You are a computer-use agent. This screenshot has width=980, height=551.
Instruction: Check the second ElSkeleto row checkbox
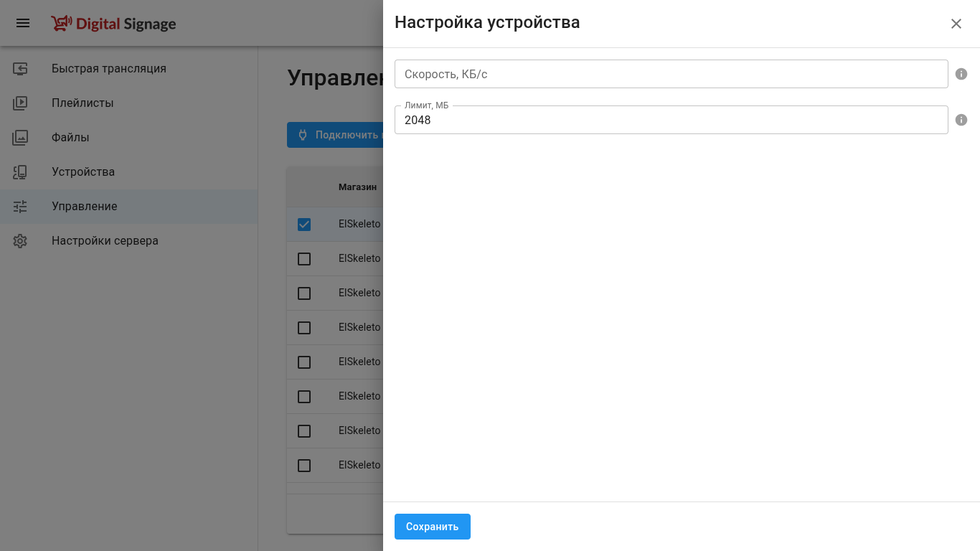(x=304, y=259)
